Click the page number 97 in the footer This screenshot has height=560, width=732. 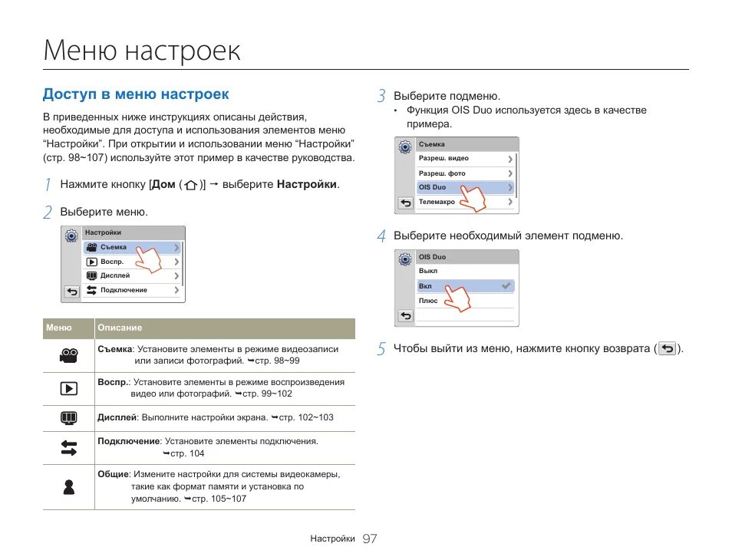[x=370, y=539]
